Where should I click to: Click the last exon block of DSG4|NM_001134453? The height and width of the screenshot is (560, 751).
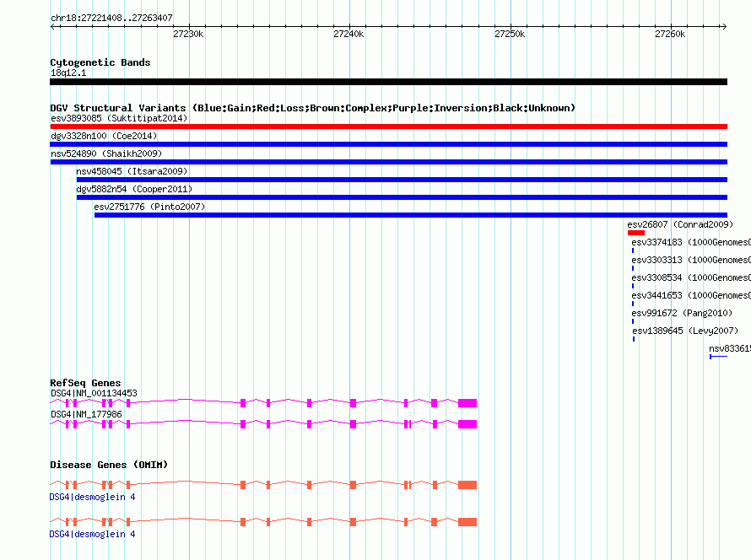tap(467, 403)
